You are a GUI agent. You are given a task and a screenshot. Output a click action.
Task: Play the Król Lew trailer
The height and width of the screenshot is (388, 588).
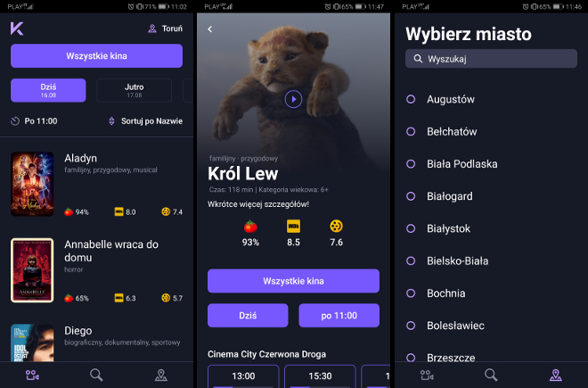[x=293, y=99]
